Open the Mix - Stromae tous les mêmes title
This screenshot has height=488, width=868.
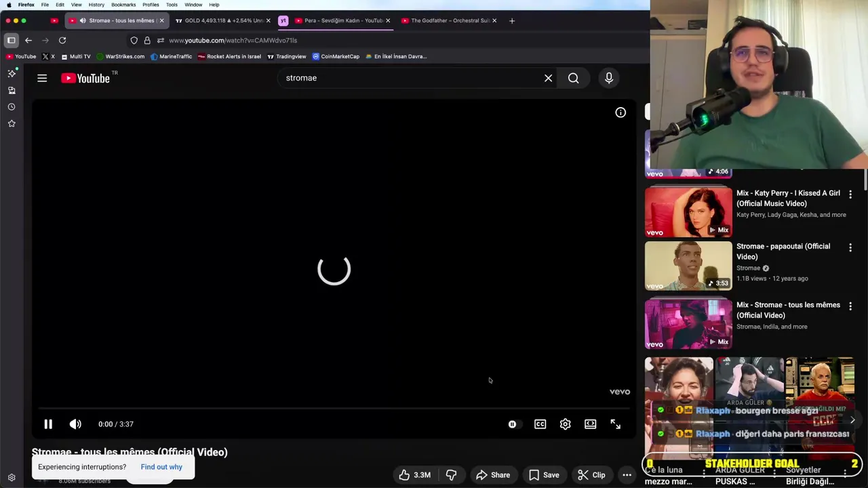[x=788, y=310]
